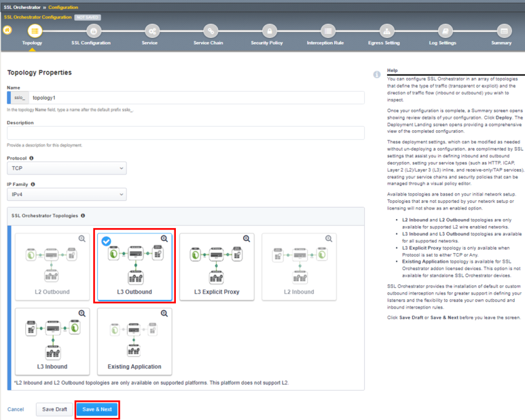Click the Interception Rule step label
This screenshot has height=420, width=525.
click(325, 43)
